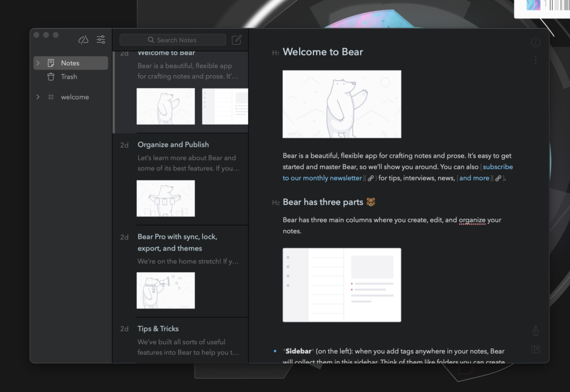570x392 pixels.
Task: Click the bear house thumbnail in the note list
Action: point(166,198)
